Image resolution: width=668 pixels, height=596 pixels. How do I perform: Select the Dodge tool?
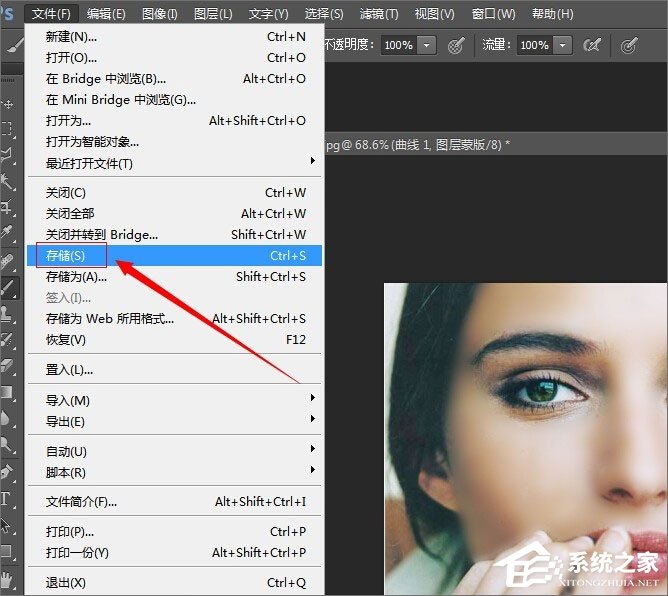click(8, 444)
